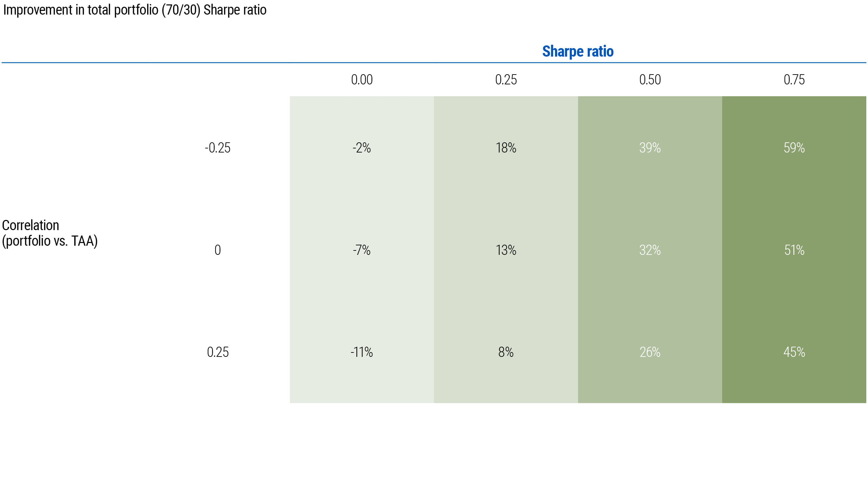The image size is (868, 488).
Task: Select the 13% value cell
Action: (506, 250)
